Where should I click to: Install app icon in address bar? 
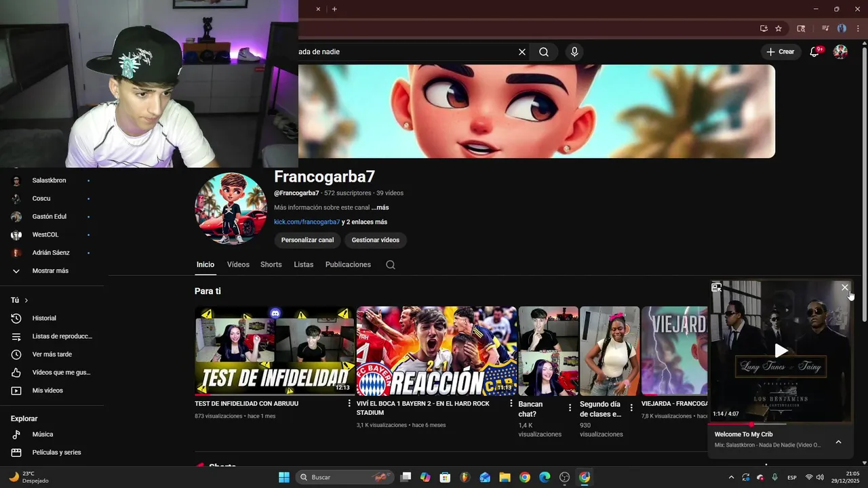point(764,28)
